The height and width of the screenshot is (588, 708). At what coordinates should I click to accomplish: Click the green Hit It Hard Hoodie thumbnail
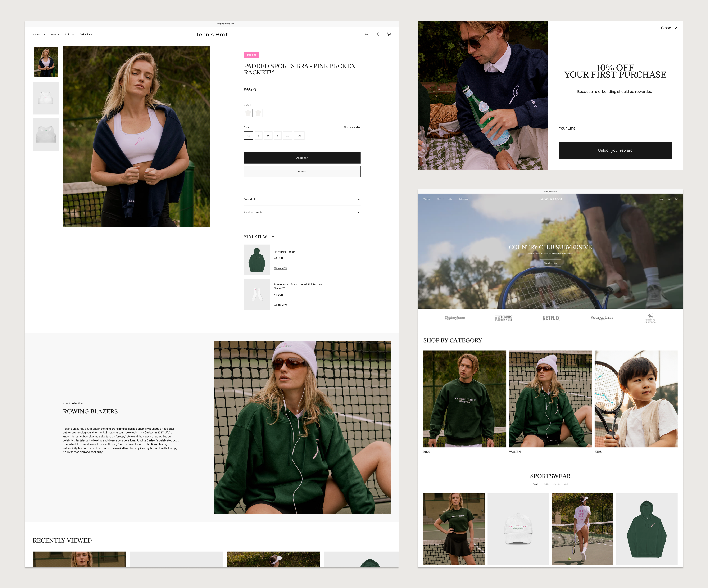click(x=257, y=260)
